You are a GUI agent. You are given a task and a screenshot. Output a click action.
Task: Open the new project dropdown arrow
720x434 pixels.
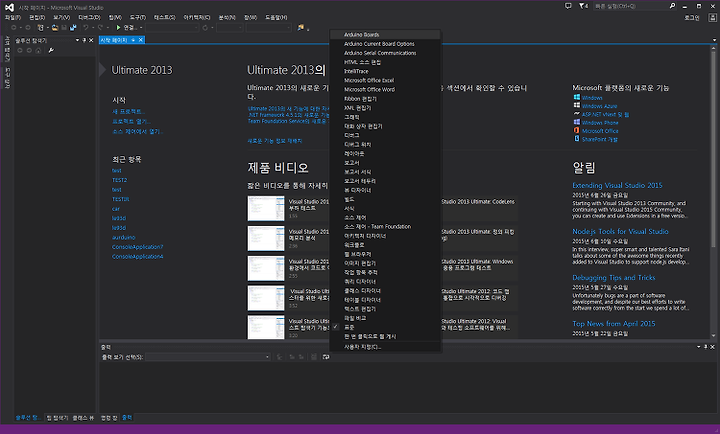point(47,28)
